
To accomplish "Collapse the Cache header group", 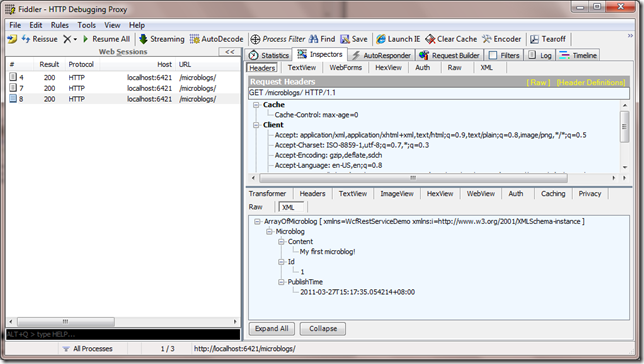I will [256, 105].
